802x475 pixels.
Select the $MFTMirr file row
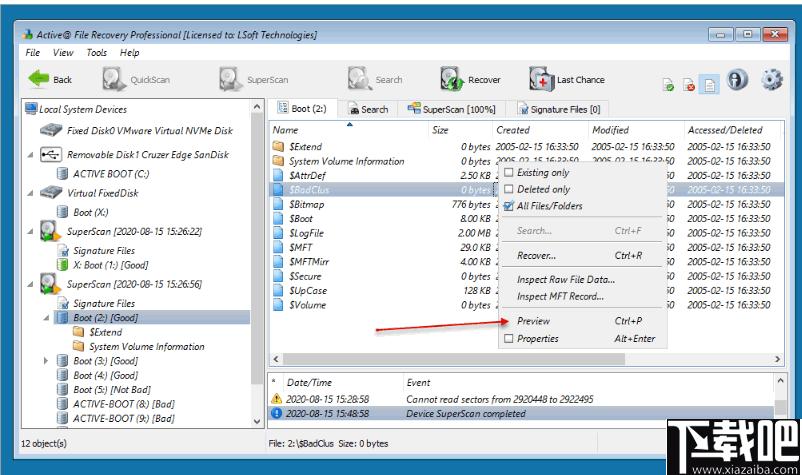pyautogui.click(x=382, y=262)
